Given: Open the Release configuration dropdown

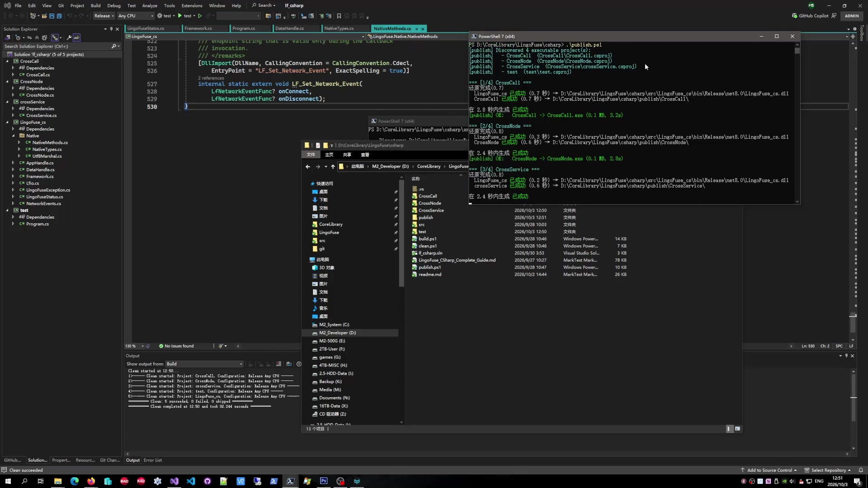Looking at the screenshot, I should coord(104,16).
